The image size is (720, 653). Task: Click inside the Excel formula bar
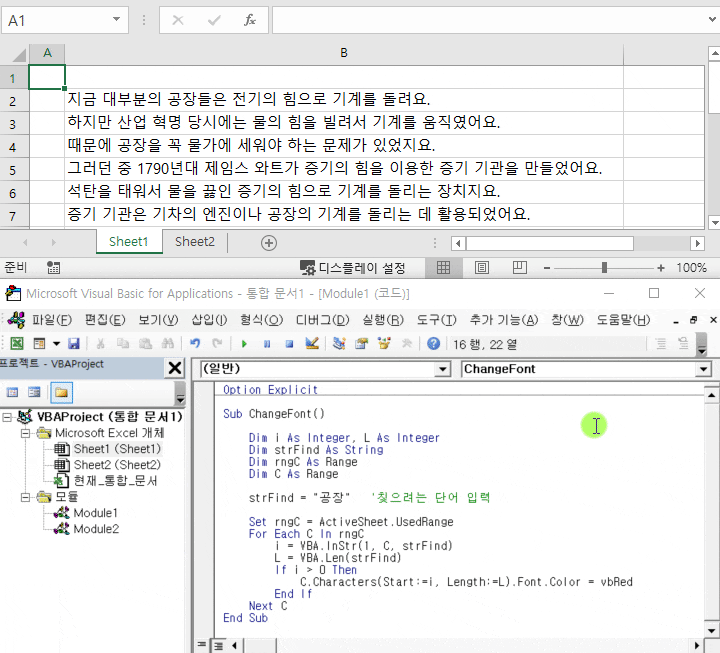488,20
